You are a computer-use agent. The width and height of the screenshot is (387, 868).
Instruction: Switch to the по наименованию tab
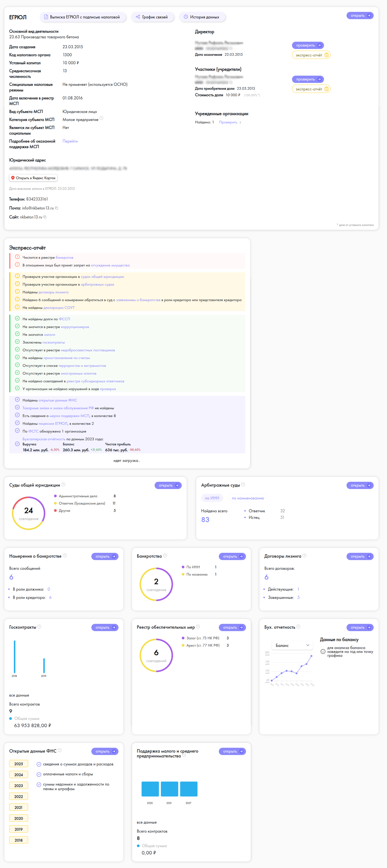[x=248, y=498]
